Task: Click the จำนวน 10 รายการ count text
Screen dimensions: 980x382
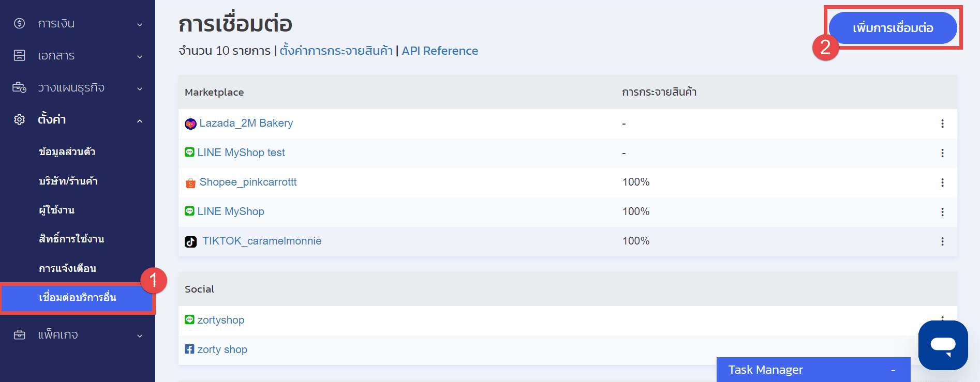Action: tap(225, 51)
